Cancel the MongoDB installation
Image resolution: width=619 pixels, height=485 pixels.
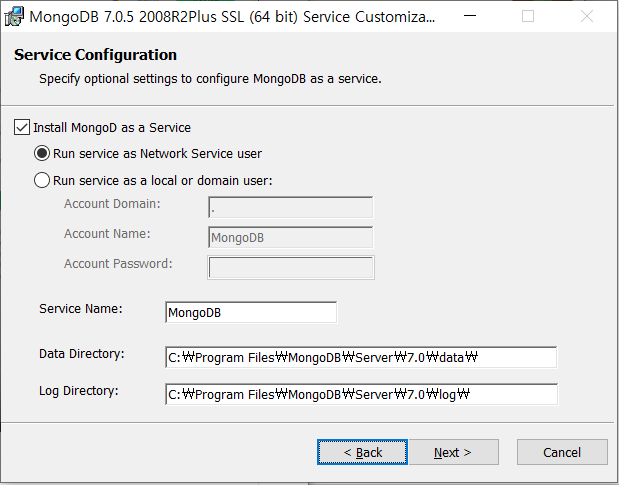pos(562,452)
